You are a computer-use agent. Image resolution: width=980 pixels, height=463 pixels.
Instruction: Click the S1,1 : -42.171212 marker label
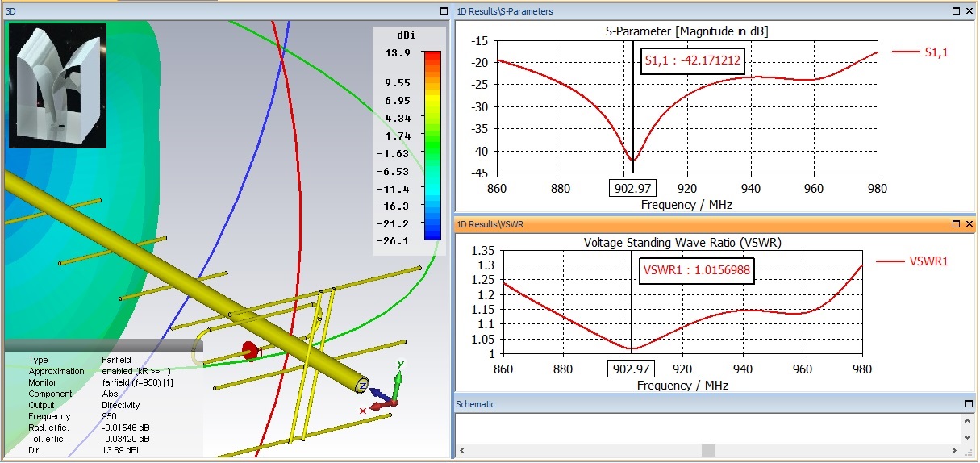pos(693,60)
